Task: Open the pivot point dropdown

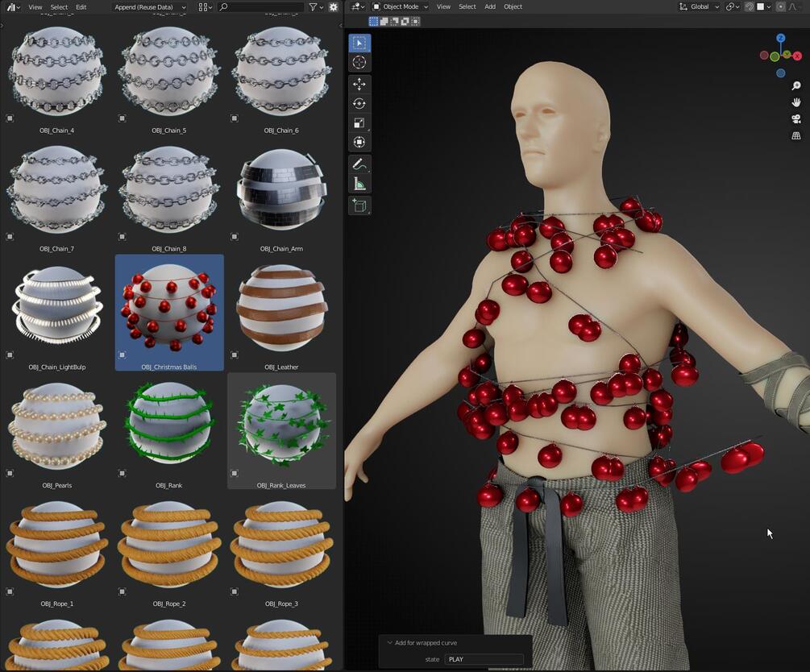Action: pos(733,6)
